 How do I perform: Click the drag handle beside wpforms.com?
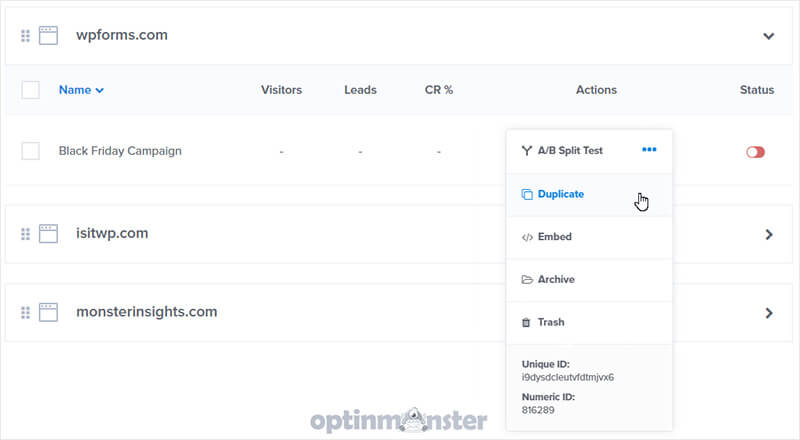coord(26,36)
